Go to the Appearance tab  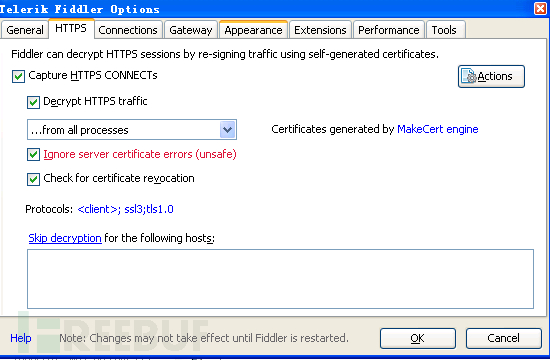[253, 30]
